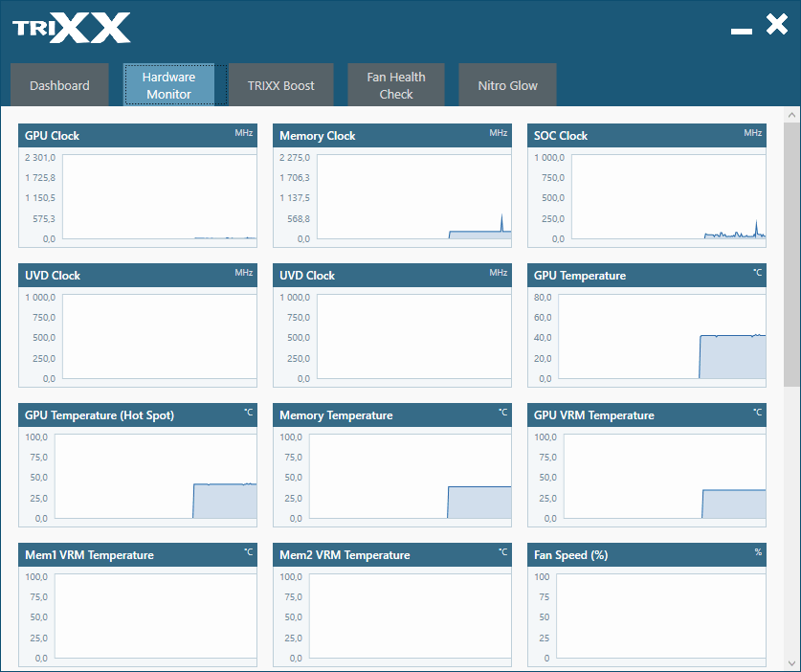Click the Memory Temperature panel title

(x=336, y=415)
